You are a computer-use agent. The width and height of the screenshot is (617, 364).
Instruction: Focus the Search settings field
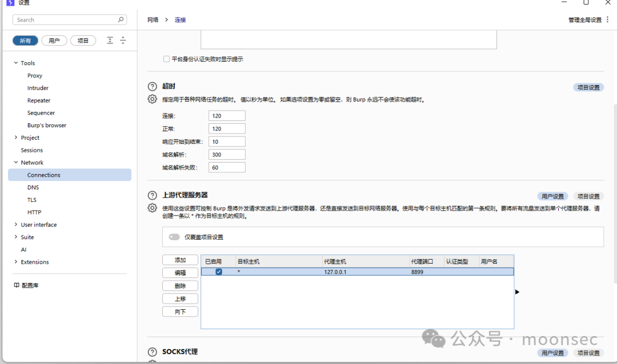[x=70, y=19]
